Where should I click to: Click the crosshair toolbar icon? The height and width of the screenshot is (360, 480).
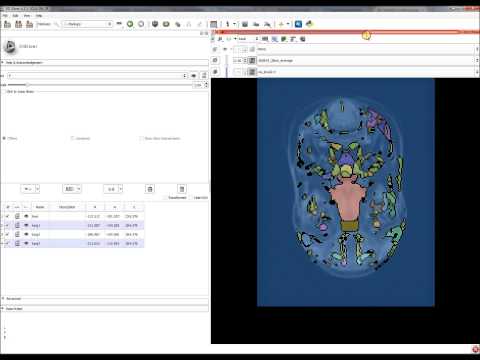(281, 24)
